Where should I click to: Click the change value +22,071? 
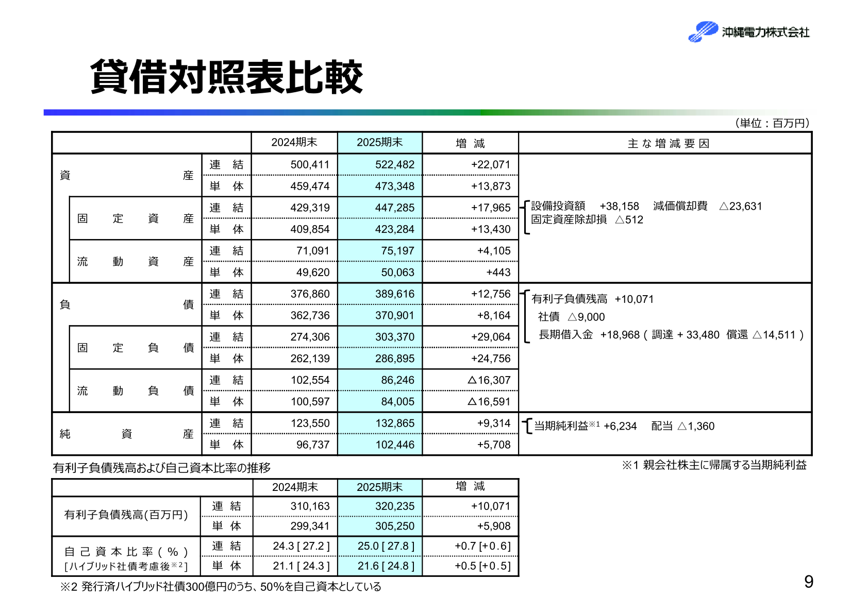pyautogui.click(x=491, y=164)
